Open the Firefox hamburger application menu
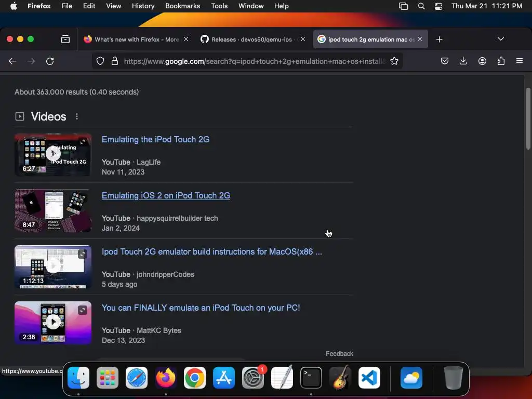The height and width of the screenshot is (399, 532). tap(519, 61)
